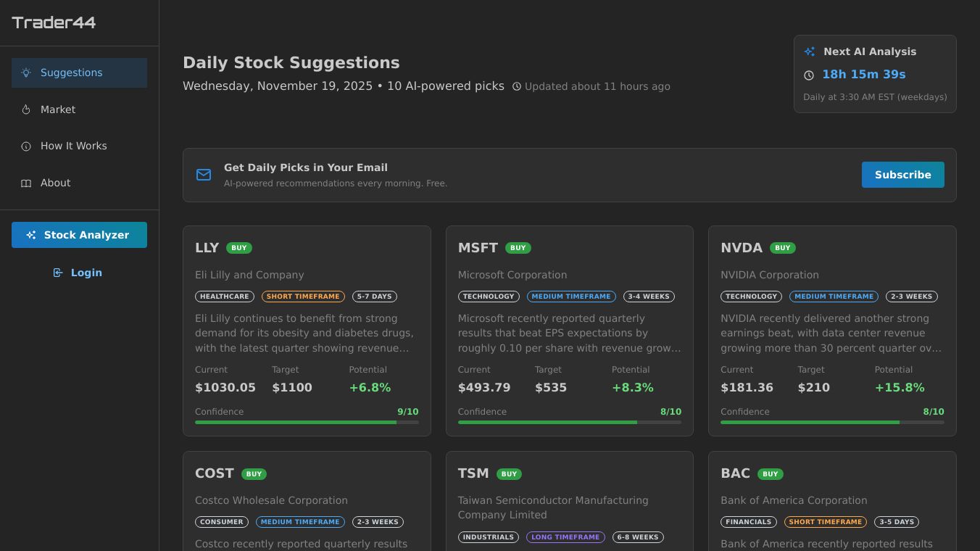Screen dimensions: 980x551
Task: Click the flame icon beside Market
Action: coord(26,109)
